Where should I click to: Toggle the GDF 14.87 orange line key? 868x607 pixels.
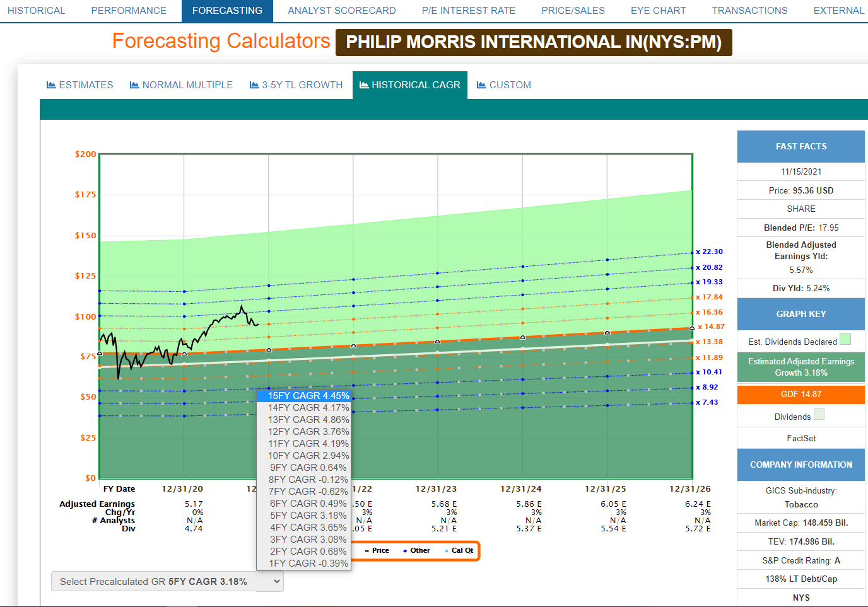pyautogui.click(x=801, y=395)
